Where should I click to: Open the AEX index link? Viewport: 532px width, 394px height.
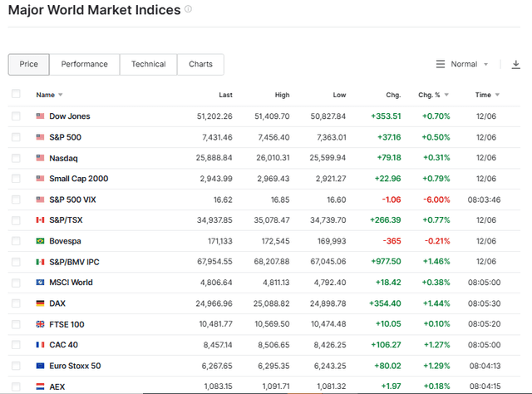pyautogui.click(x=57, y=387)
